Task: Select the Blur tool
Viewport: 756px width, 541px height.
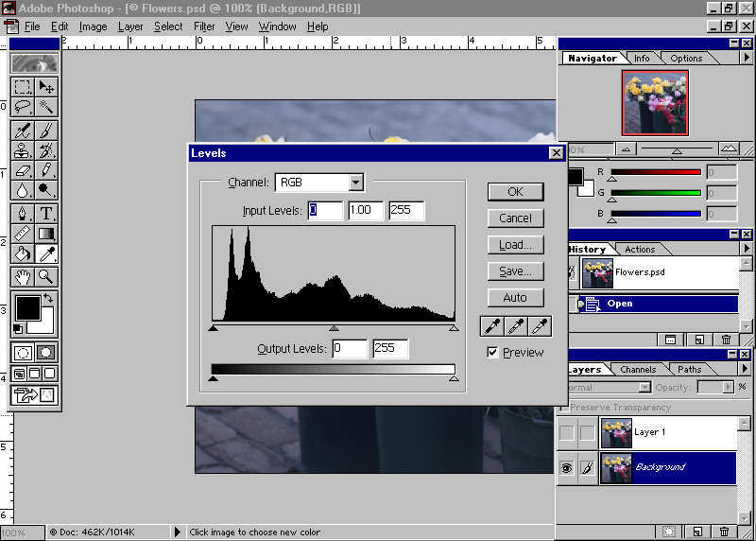Action: tap(22, 190)
